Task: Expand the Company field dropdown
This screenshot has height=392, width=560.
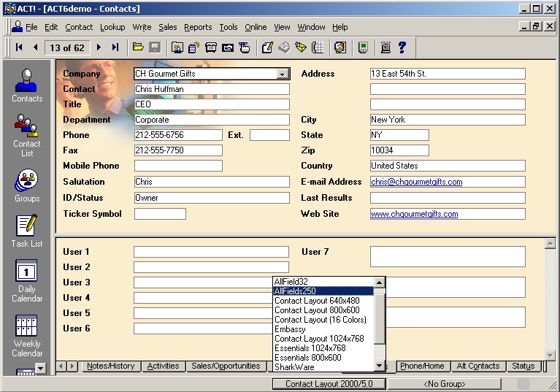Action: (282, 74)
